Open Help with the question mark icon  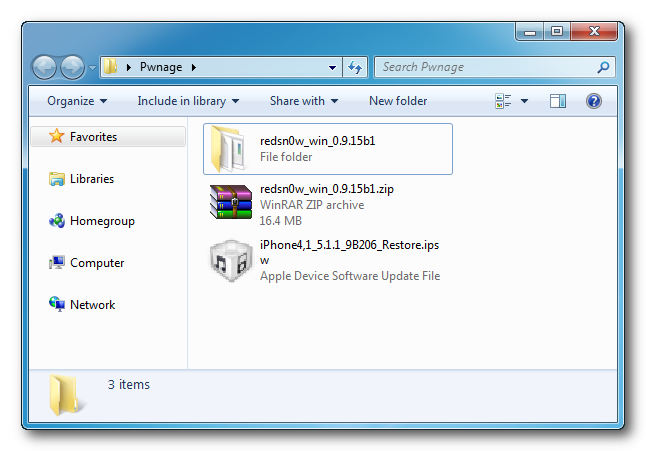(594, 101)
